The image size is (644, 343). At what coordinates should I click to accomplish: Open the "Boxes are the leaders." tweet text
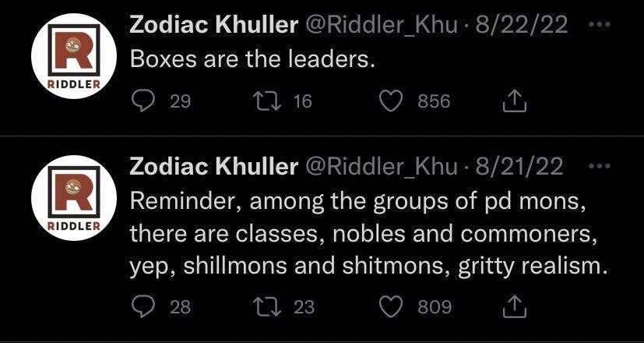pos(252,59)
